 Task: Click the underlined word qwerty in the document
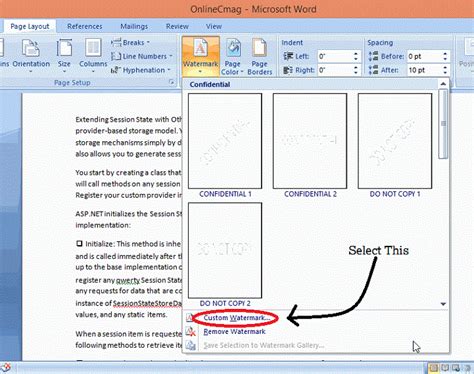128,280
